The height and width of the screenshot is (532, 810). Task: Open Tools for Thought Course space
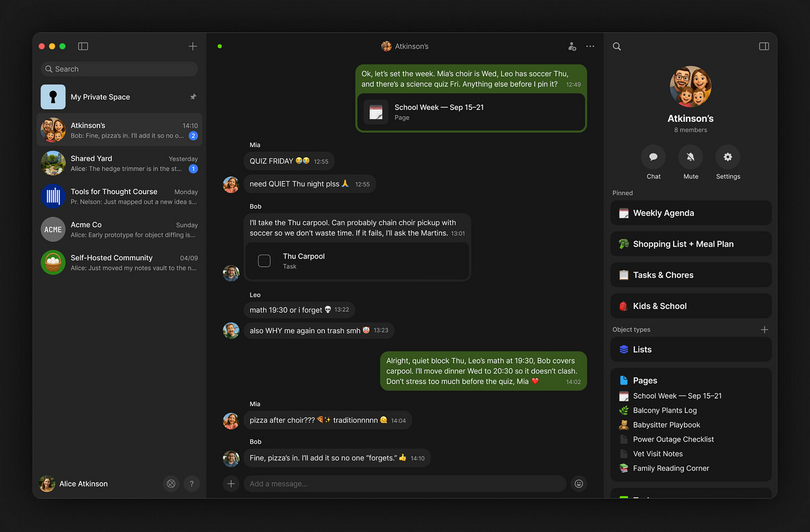(119, 196)
